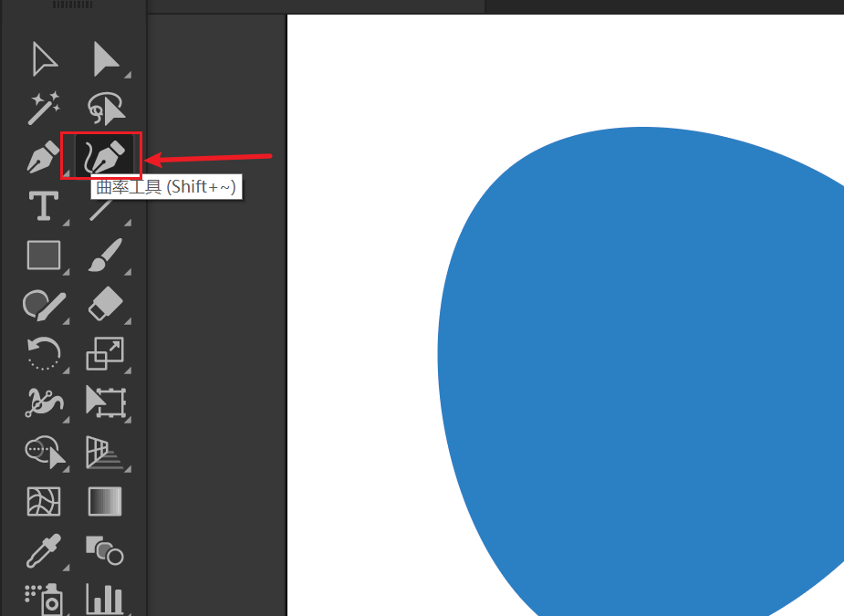Viewport: 844px width, 616px height.
Task: Select the Paintbrush tool
Action: click(106, 255)
